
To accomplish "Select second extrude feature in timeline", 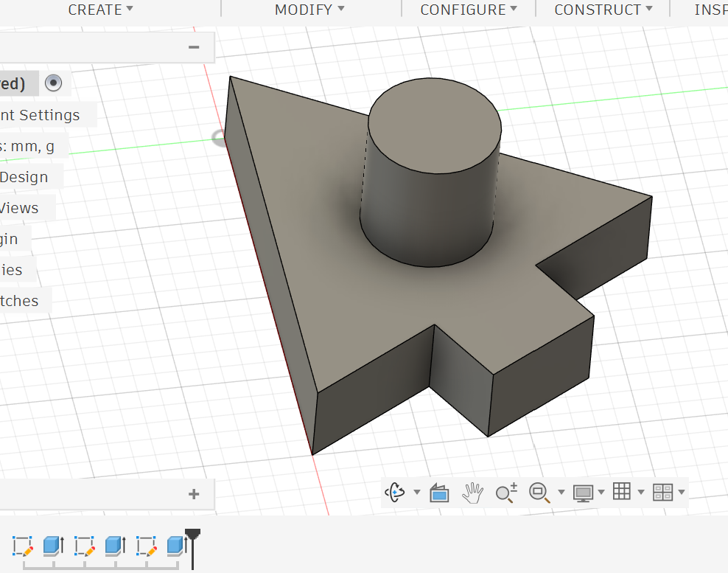I will click(115, 546).
